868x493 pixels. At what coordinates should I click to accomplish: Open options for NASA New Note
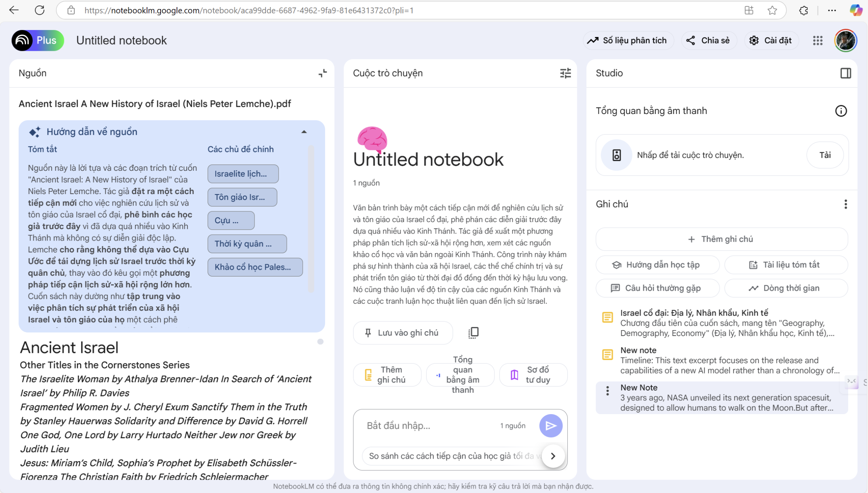point(607,391)
